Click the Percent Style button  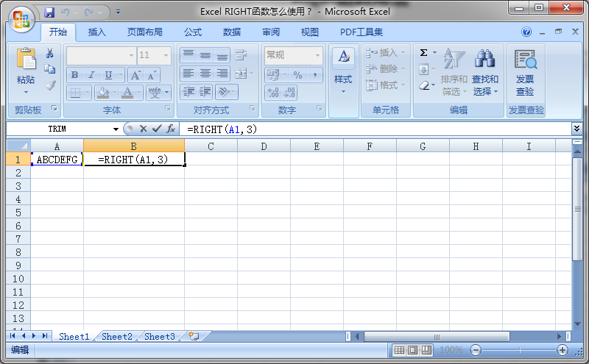click(298, 75)
